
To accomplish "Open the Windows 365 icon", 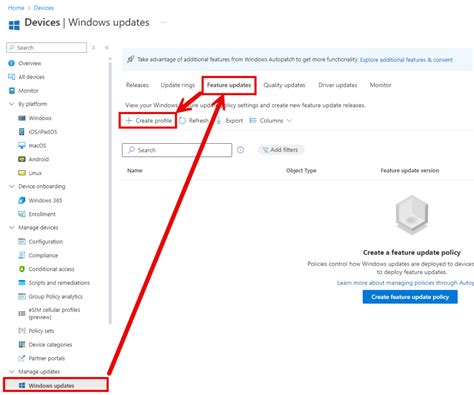I will click(x=22, y=200).
